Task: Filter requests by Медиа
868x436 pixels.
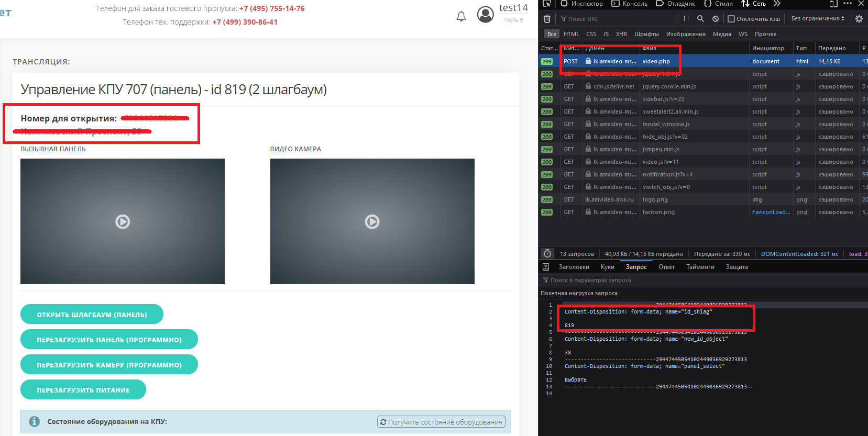Action: pyautogui.click(x=722, y=34)
